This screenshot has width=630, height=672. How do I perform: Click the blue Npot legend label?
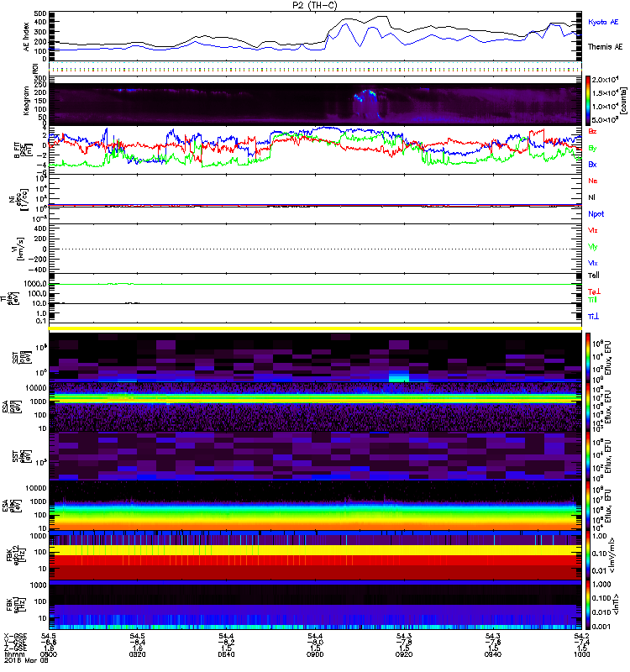(596, 214)
